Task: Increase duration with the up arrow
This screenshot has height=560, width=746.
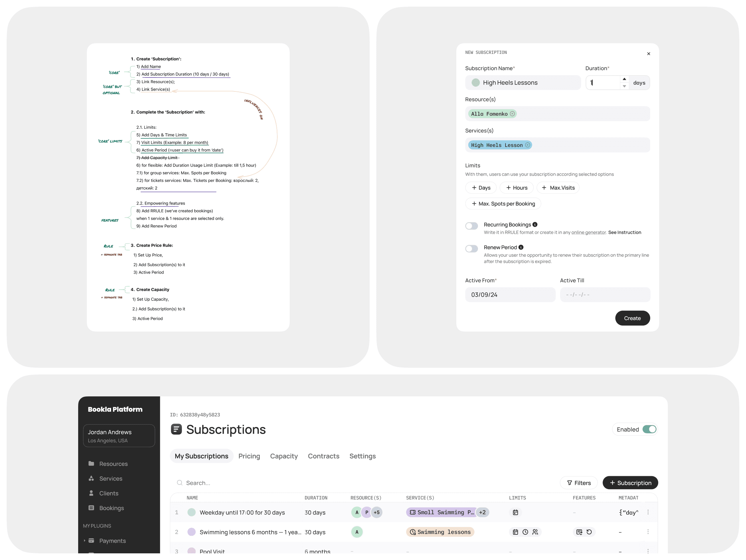Action: [624, 79]
